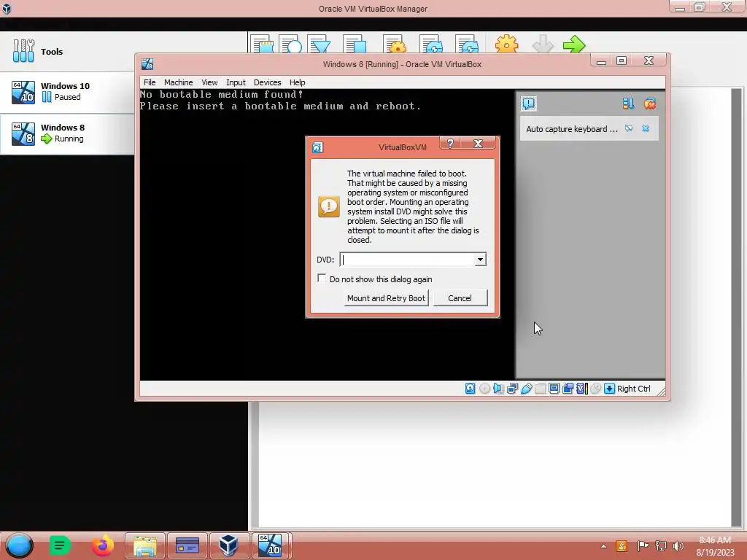Click the remove all notifications icon
Viewport: 747px width, 560px height.
[x=649, y=104]
